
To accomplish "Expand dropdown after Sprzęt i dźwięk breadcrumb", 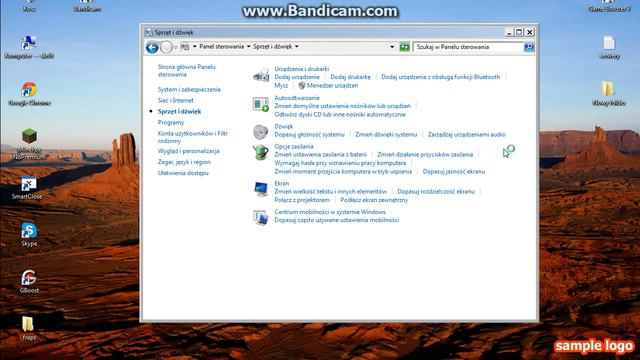I will pyautogui.click(x=297, y=47).
